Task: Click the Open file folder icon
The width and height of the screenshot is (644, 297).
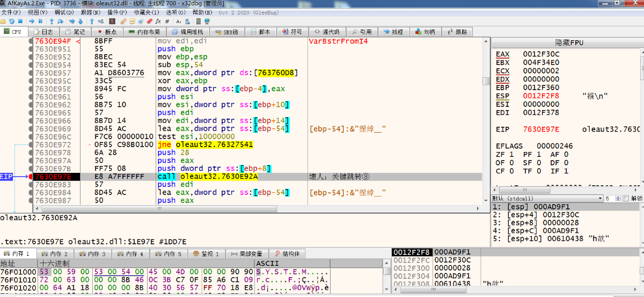Action: [3, 21]
